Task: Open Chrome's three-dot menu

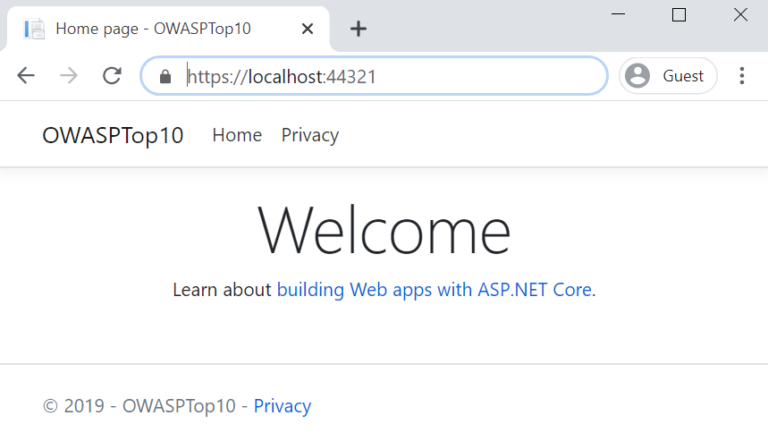Action: point(742,76)
